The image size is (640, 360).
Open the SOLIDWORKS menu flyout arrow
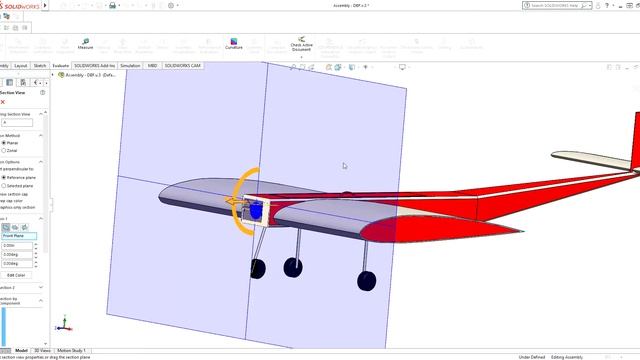pos(45,6)
